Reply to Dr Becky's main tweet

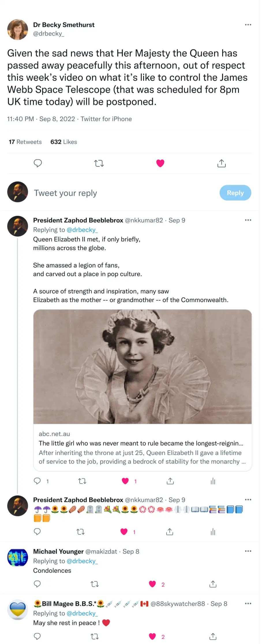[38, 163]
